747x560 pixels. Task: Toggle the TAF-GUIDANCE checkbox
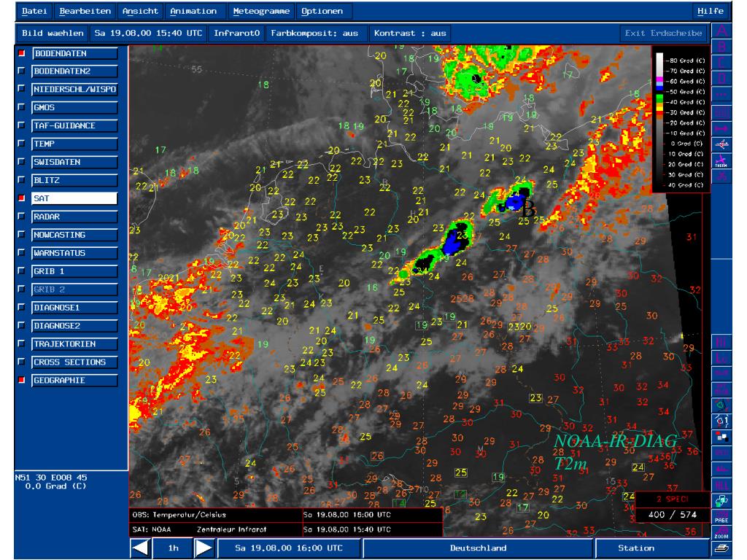click(x=21, y=125)
